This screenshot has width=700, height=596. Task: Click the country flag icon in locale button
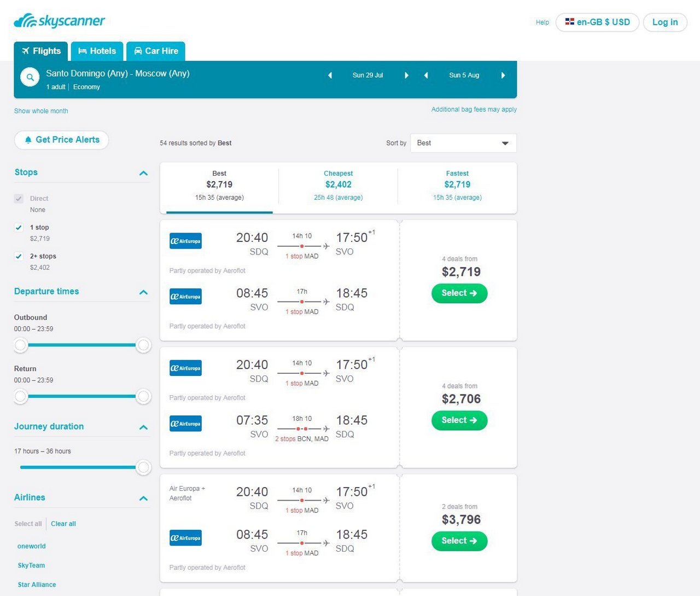569,22
